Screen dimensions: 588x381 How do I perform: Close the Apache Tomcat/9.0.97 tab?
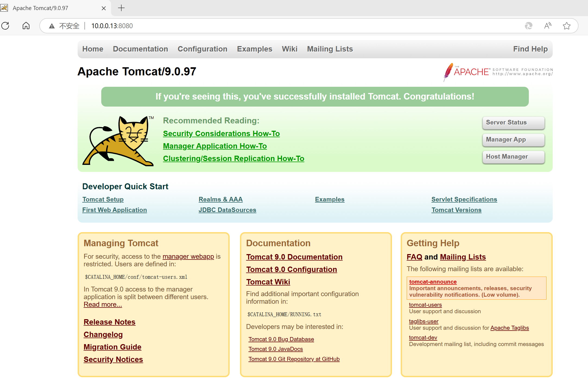click(x=104, y=8)
